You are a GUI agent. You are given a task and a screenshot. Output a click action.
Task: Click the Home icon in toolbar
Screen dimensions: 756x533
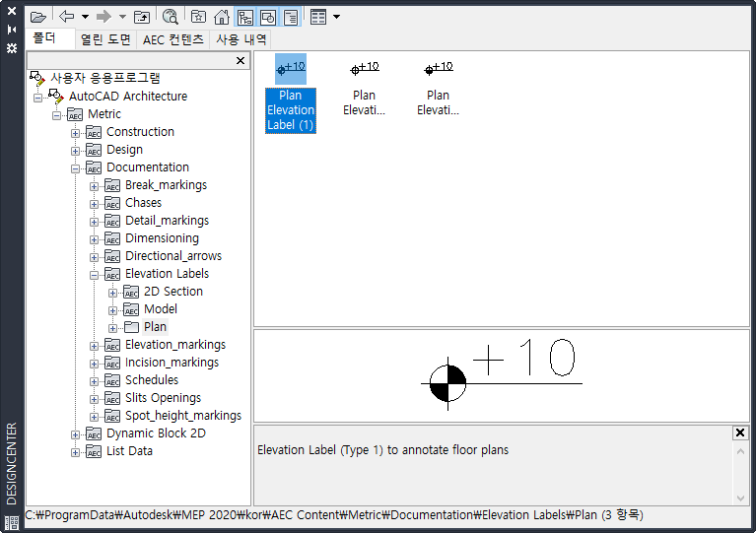coord(222,17)
